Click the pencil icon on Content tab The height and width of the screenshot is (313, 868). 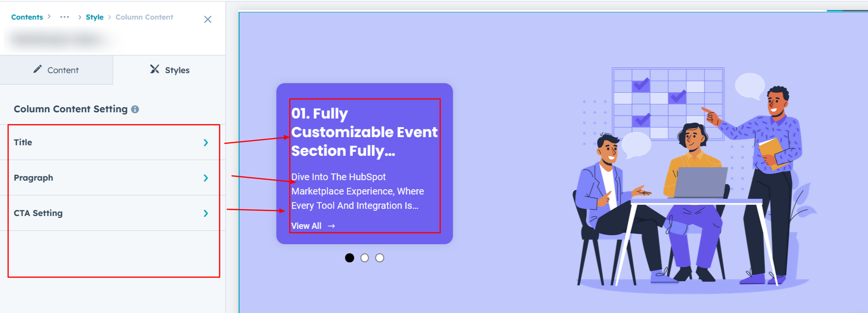pos(38,69)
